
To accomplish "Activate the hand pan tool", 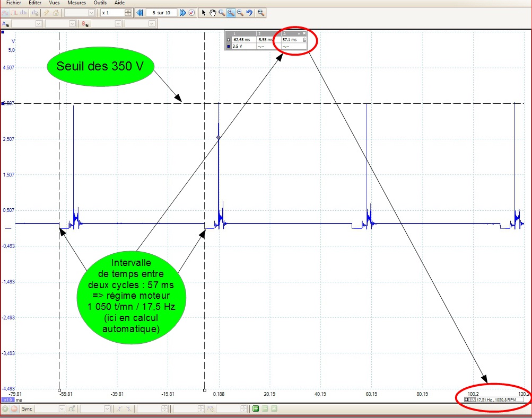I will tap(213, 13).
